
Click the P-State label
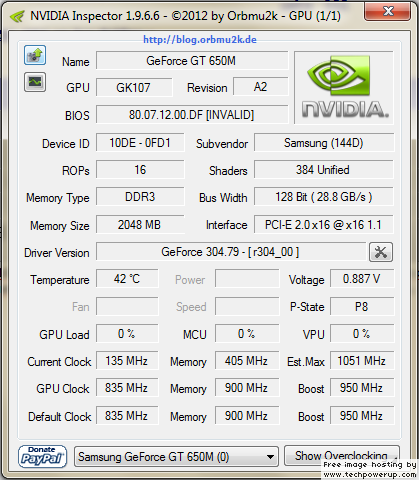pos(307,307)
